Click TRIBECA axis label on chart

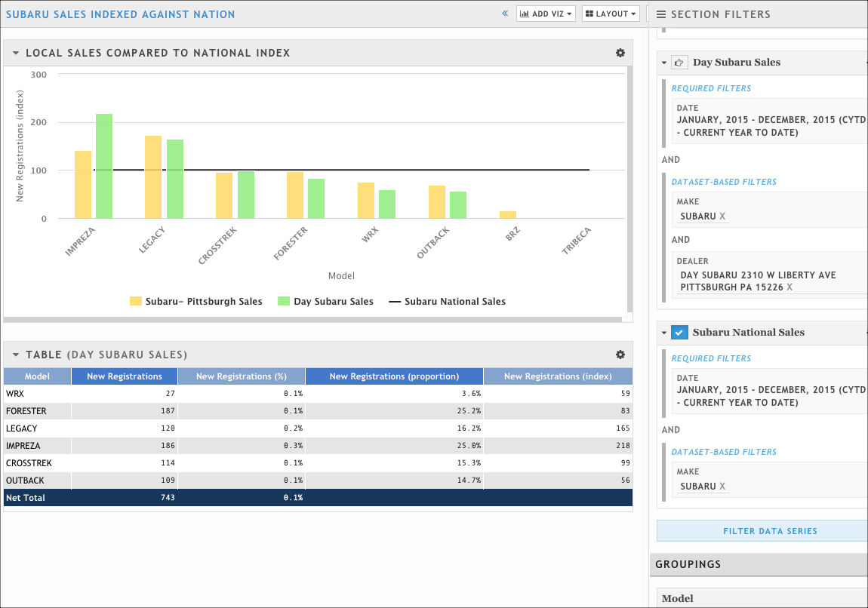[x=576, y=241]
